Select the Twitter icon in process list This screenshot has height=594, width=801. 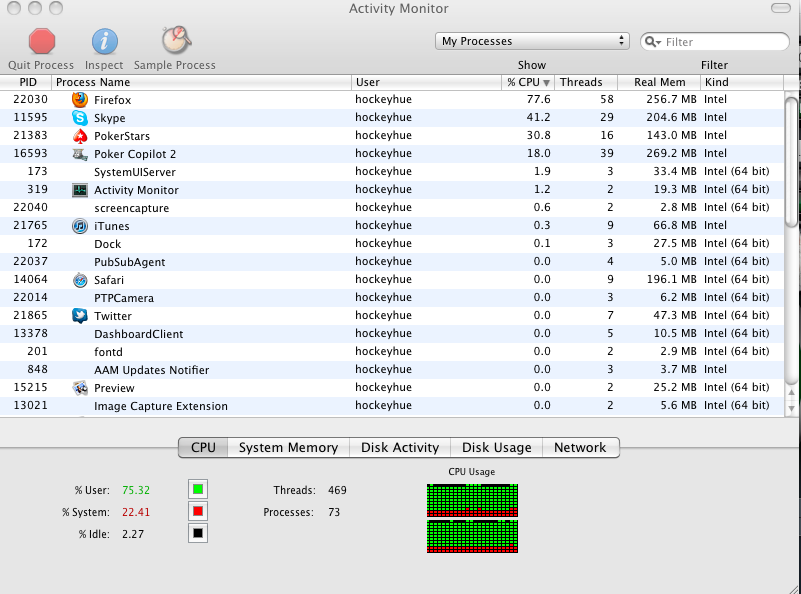pyautogui.click(x=80, y=316)
